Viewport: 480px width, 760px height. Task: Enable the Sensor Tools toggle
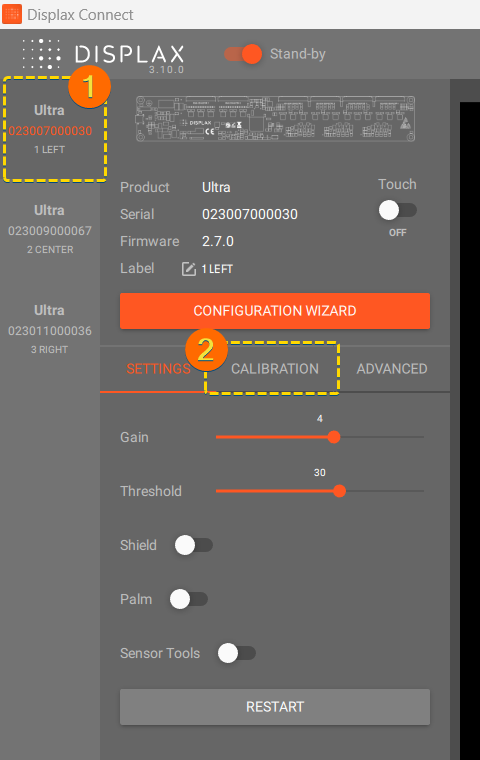[x=237, y=653]
